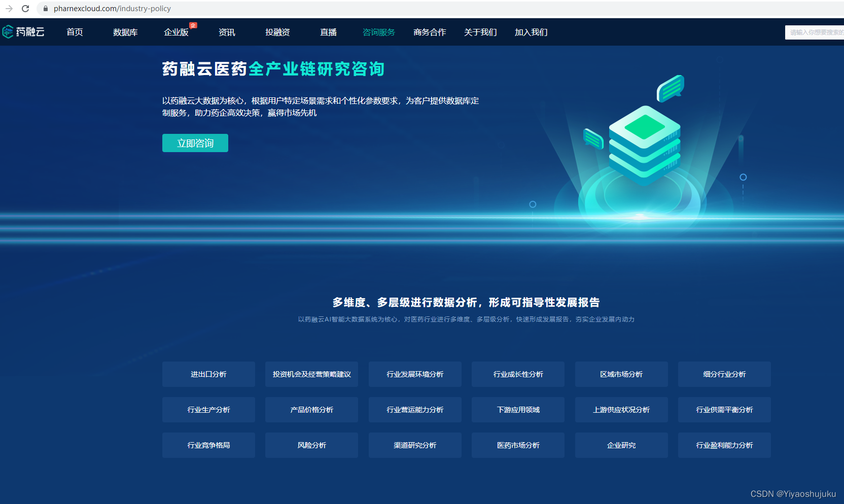Viewport: 844px width, 504px height.
Task: Select the 上游供应状况分析 card
Action: tap(621, 410)
